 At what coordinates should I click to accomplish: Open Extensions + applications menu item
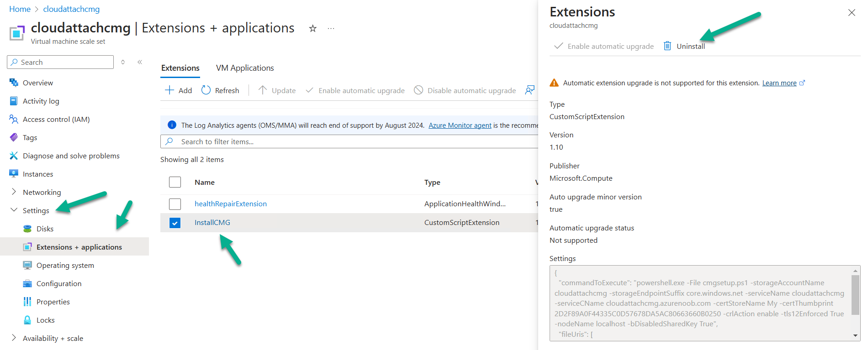coord(74,247)
